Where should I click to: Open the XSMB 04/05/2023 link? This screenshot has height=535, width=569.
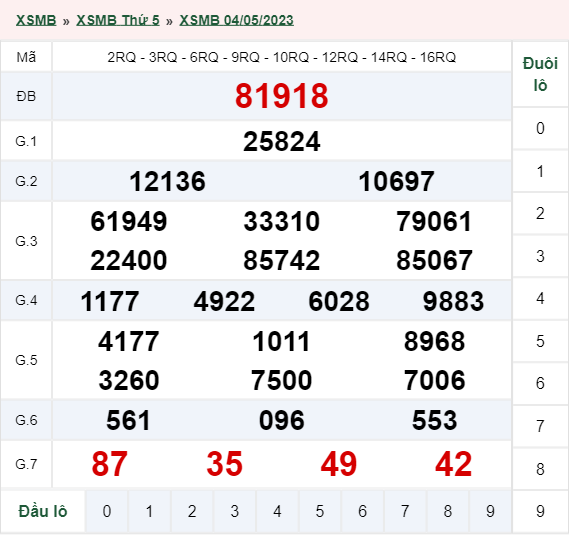pyautogui.click(x=237, y=20)
